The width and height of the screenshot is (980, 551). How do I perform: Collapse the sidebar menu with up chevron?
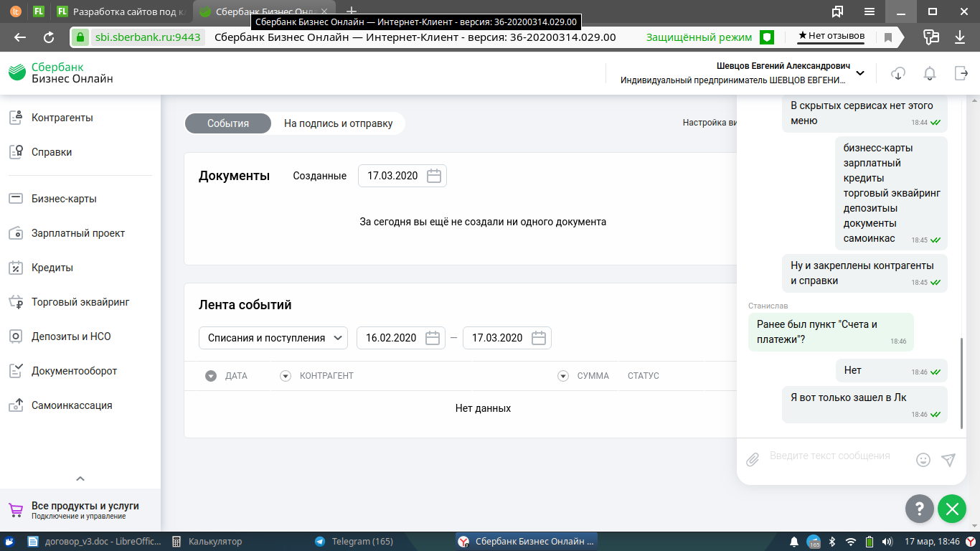pyautogui.click(x=80, y=479)
